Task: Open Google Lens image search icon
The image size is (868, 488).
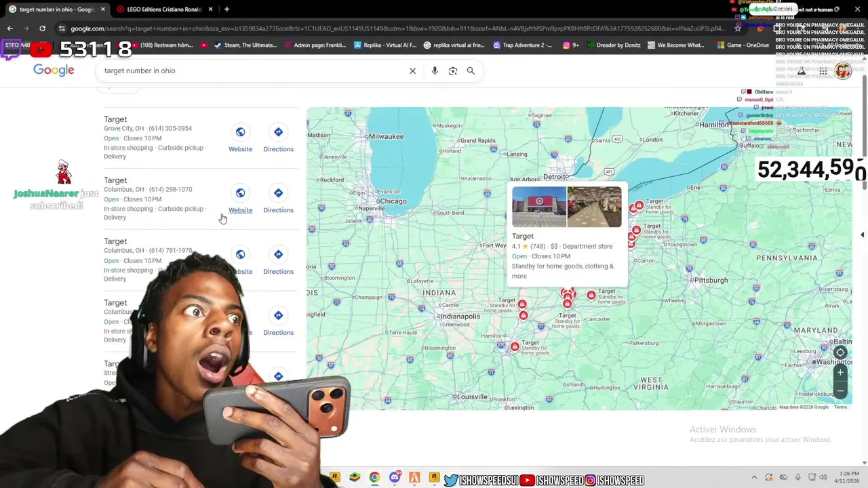Action: point(453,70)
